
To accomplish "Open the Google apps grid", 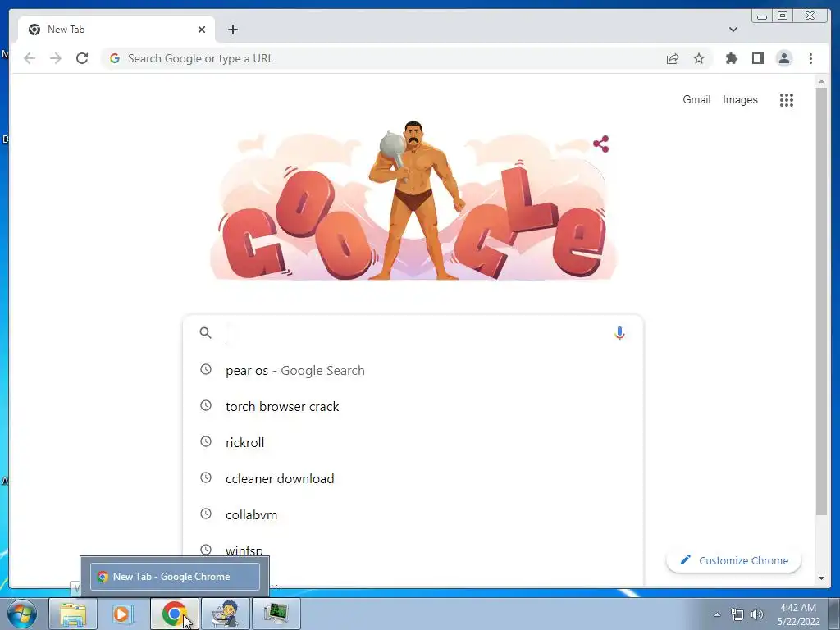I will [787, 99].
